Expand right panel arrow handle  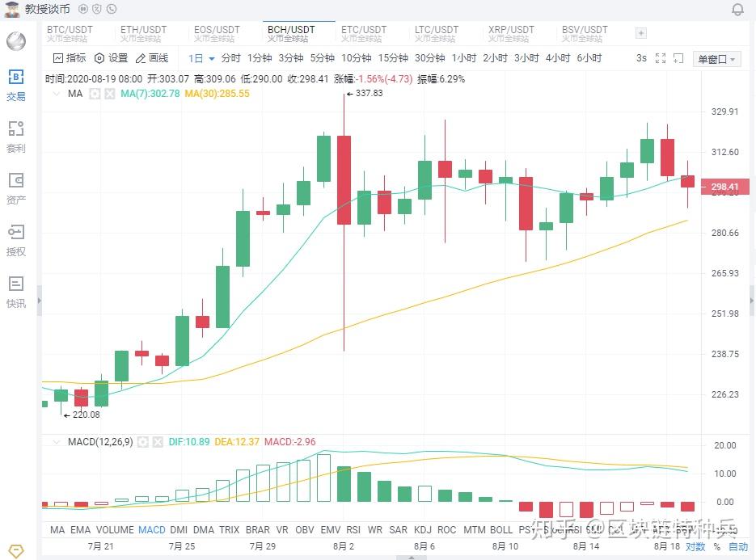pyautogui.click(x=752, y=301)
